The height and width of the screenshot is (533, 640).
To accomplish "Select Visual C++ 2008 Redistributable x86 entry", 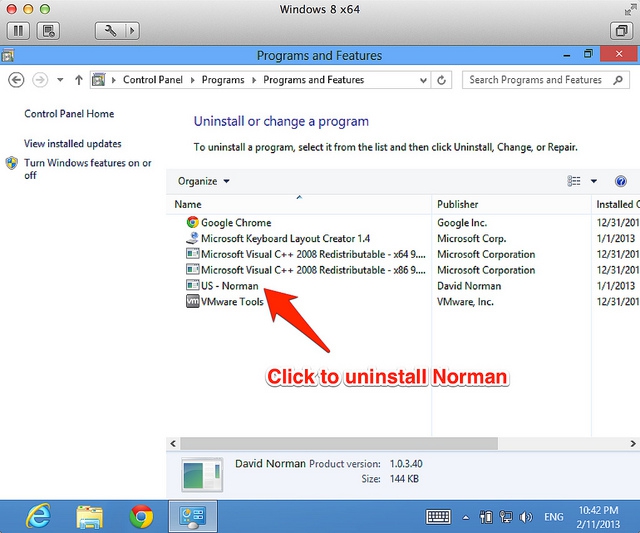I will click(313, 270).
